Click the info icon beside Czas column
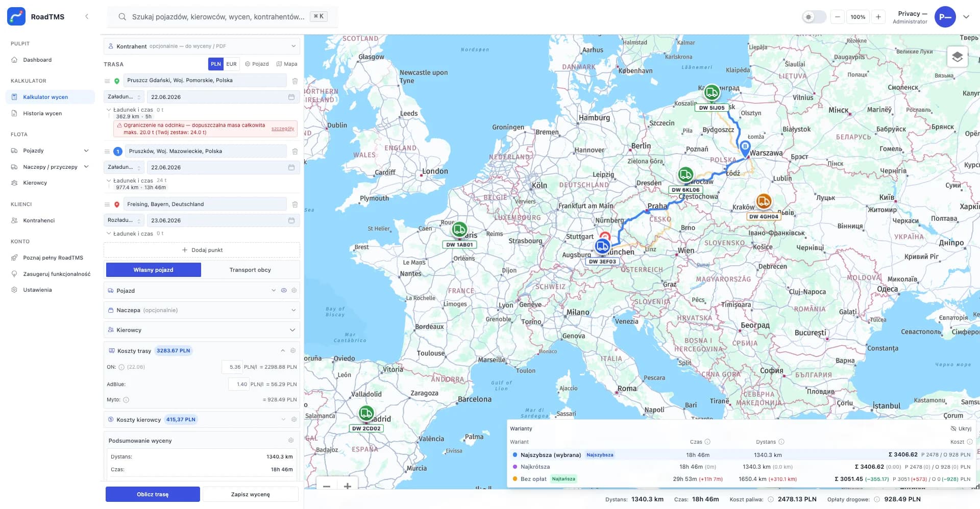980x509 pixels. [707, 442]
